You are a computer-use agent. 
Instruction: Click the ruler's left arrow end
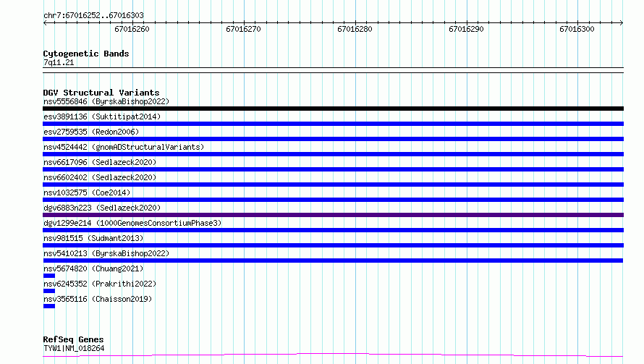click(x=45, y=22)
